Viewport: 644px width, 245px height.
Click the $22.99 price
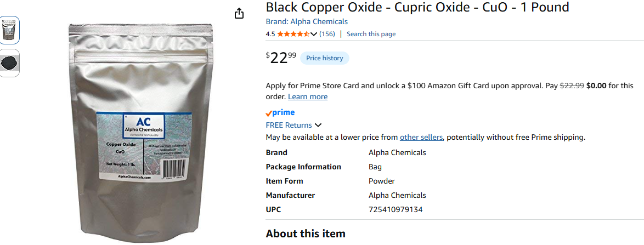click(x=281, y=58)
